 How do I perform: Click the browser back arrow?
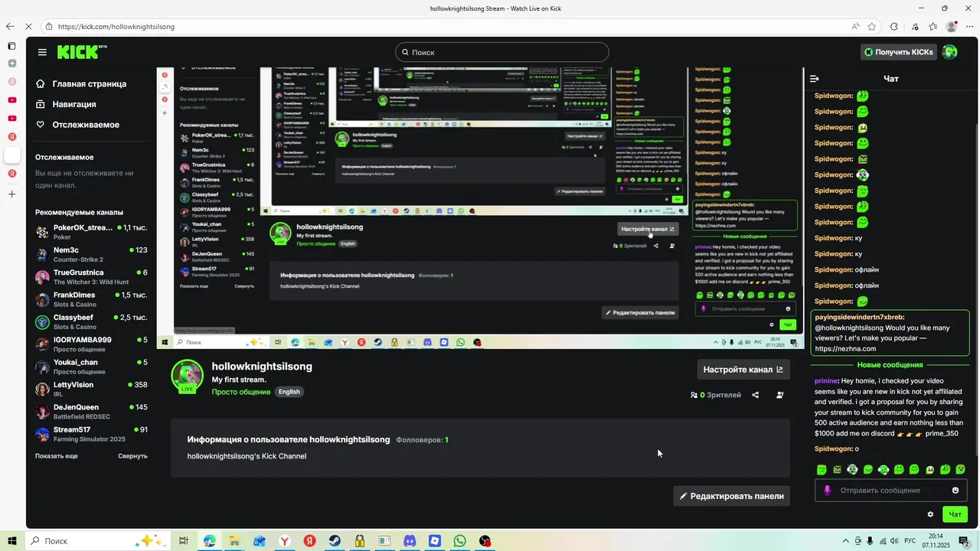[10, 26]
